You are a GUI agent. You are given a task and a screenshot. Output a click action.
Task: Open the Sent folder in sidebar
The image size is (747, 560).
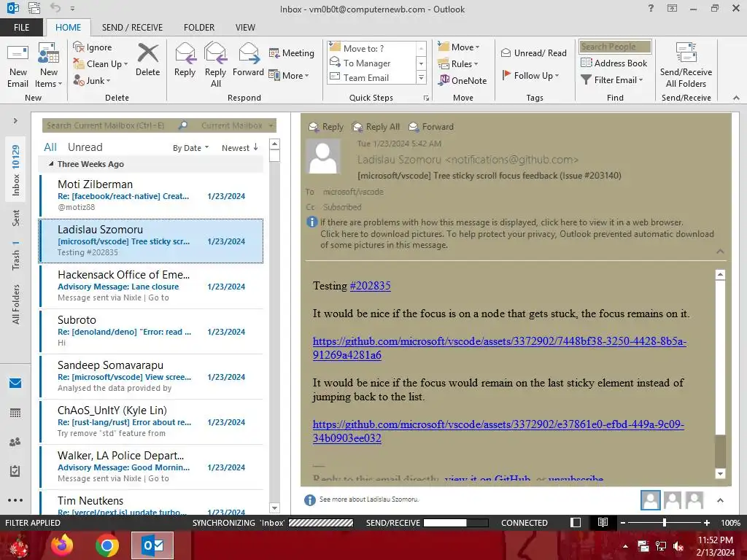pos(16,218)
